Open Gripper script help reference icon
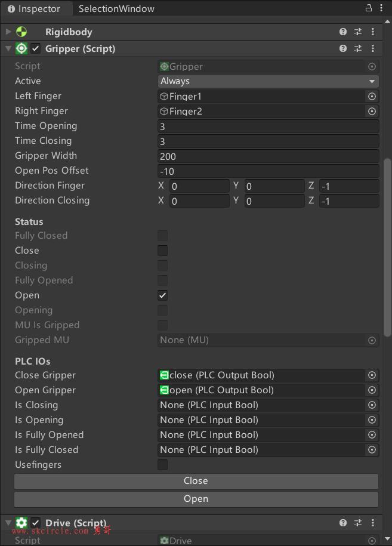This screenshot has width=392, height=546. [343, 48]
